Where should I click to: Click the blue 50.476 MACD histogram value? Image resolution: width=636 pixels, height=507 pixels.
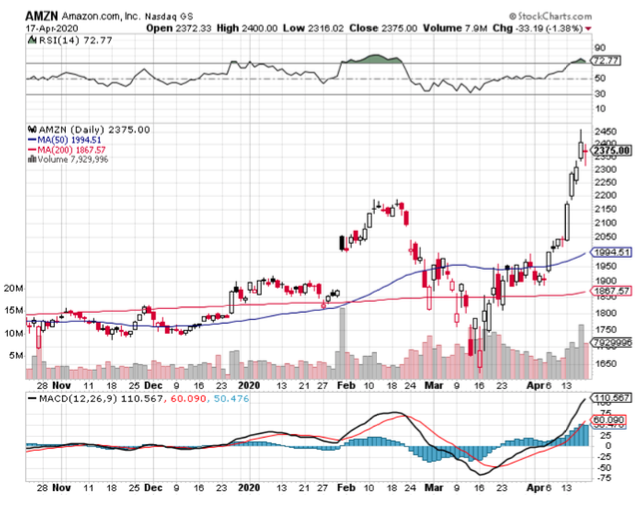[231, 399]
